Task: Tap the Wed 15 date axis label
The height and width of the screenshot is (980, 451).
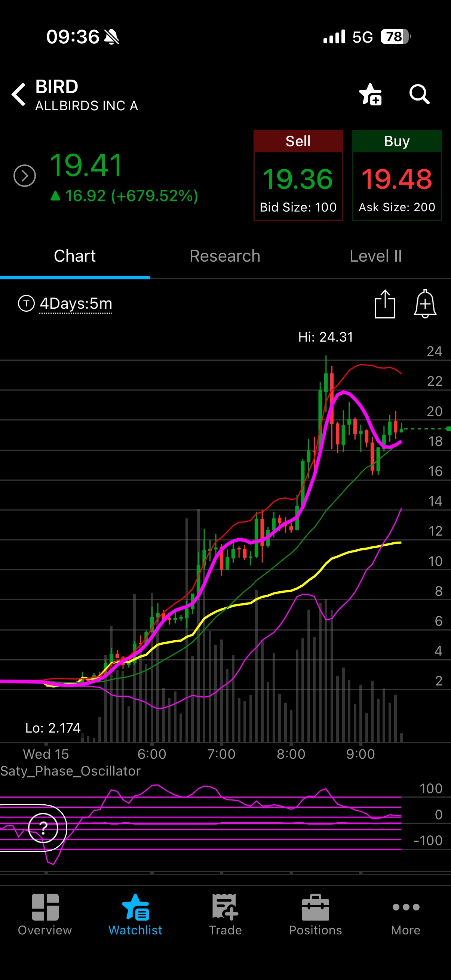Action: [46, 754]
